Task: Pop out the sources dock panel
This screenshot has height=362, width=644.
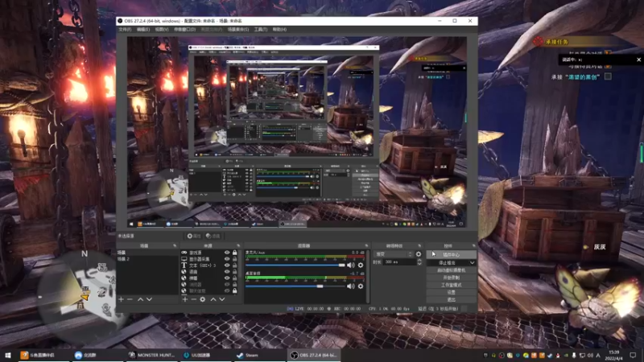Action: pyautogui.click(x=238, y=245)
